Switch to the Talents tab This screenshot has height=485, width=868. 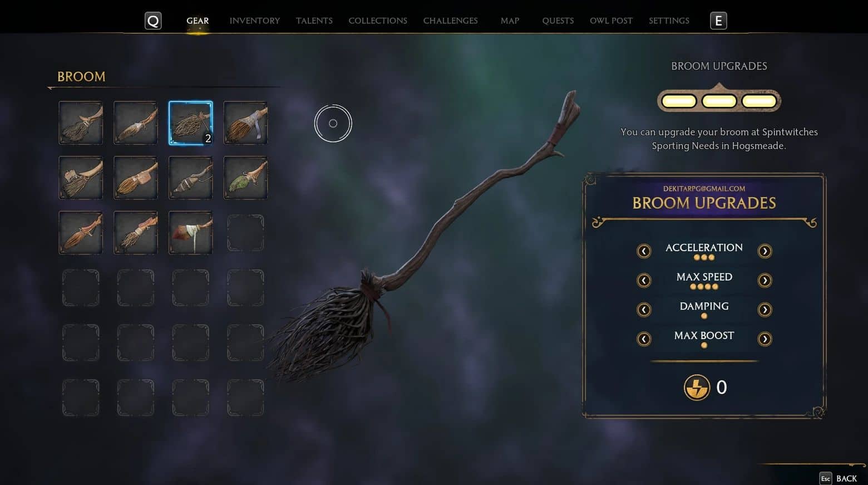[314, 21]
